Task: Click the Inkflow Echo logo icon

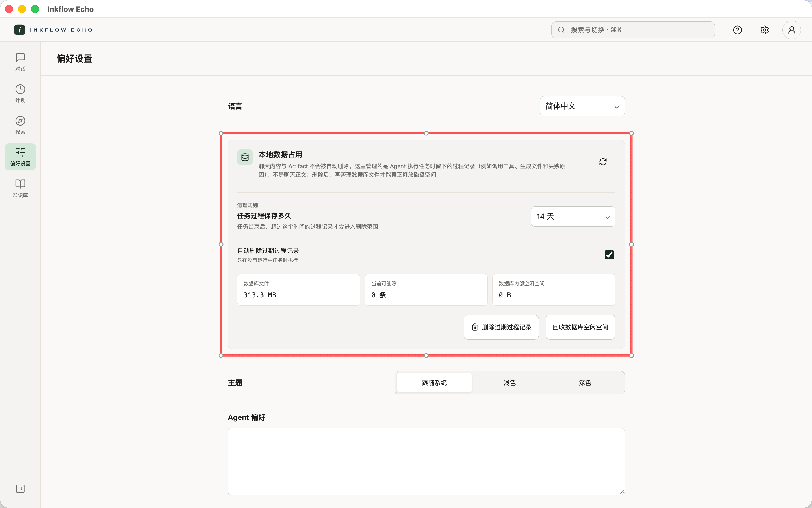Action: (19, 30)
